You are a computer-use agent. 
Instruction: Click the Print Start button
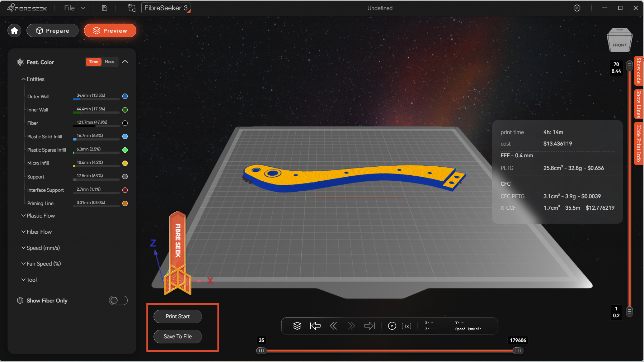click(178, 316)
